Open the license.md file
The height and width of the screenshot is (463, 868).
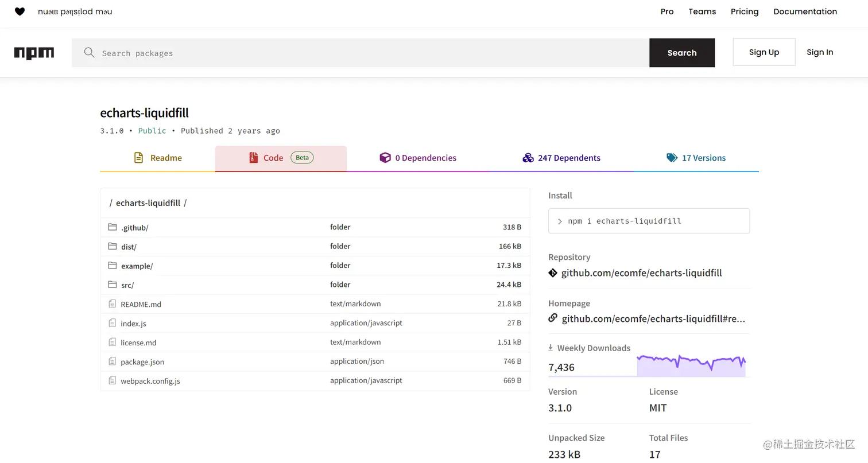(x=138, y=343)
